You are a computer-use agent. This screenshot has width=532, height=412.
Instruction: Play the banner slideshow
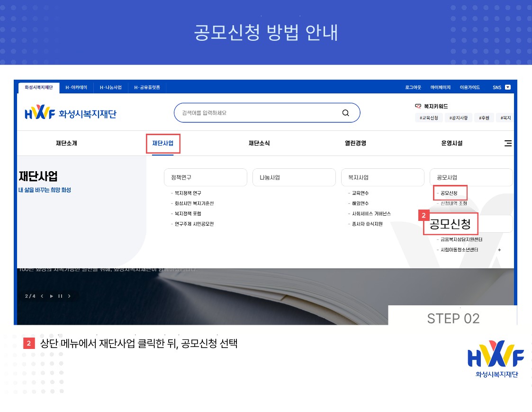tap(51, 296)
